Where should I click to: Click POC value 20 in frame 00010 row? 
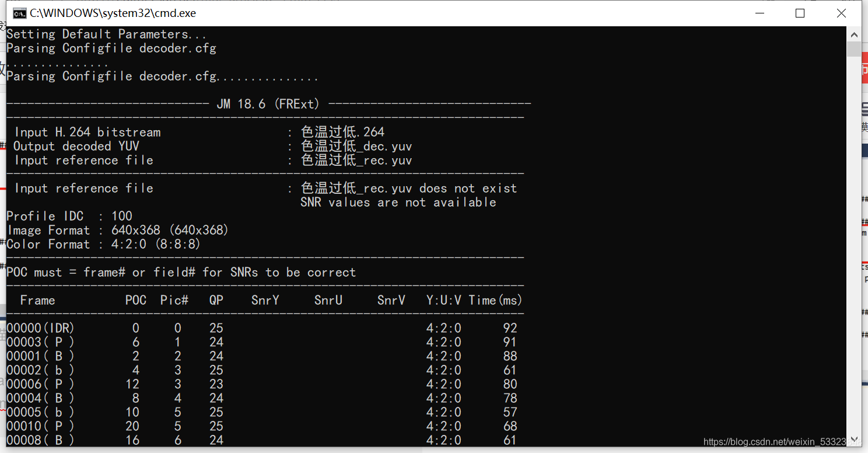132,426
